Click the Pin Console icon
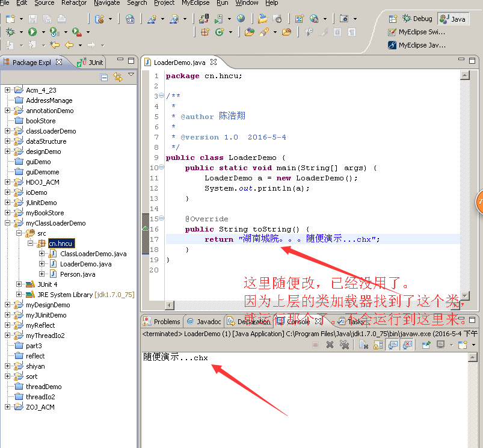The width and height of the screenshot is (483, 448). (x=426, y=345)
